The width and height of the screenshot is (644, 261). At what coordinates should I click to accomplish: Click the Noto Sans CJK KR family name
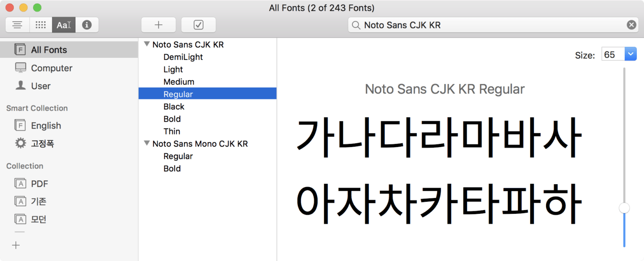[188, 45]
